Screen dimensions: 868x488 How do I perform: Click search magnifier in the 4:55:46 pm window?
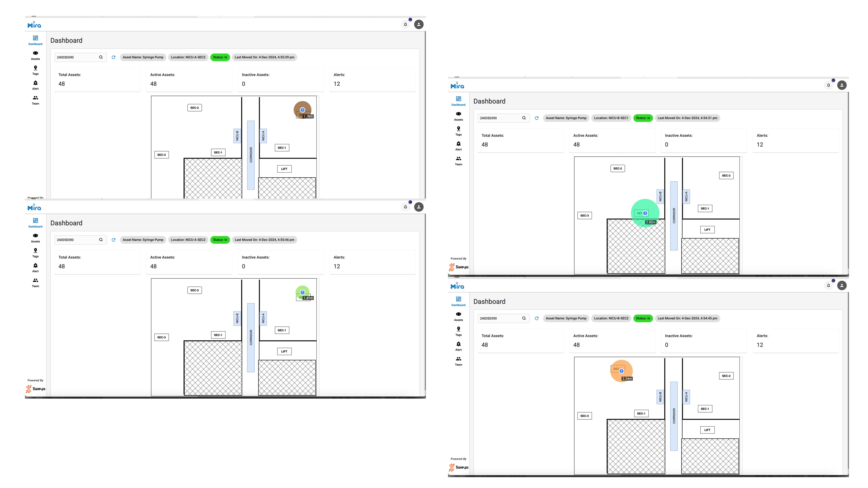101,240
